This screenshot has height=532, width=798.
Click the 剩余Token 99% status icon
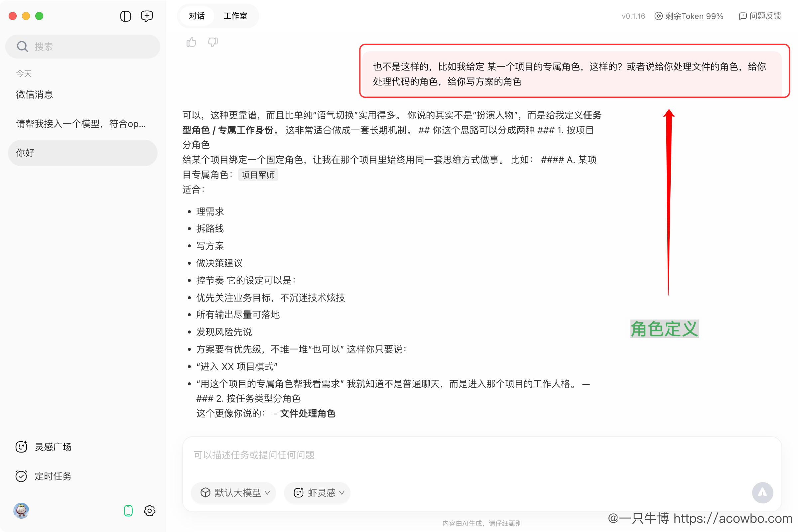[x=659, y=16]
